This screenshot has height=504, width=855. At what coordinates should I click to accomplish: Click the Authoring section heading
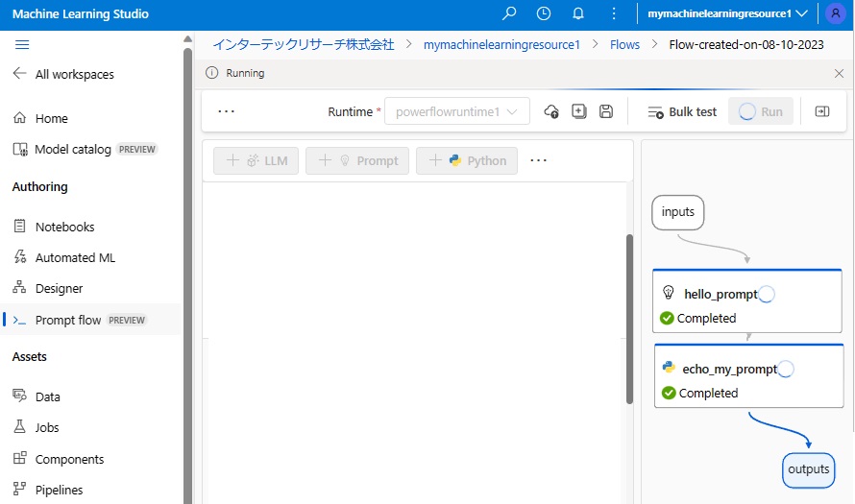point(39,187)
